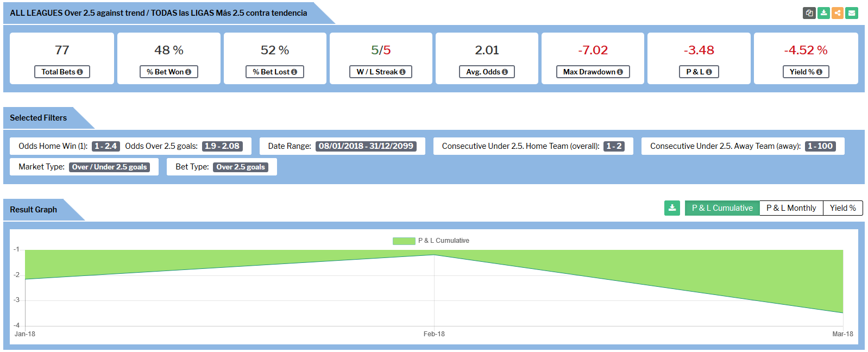Screen dimensions: 868x352
Task: Click the 48 % bet won value
Action: 169,50
